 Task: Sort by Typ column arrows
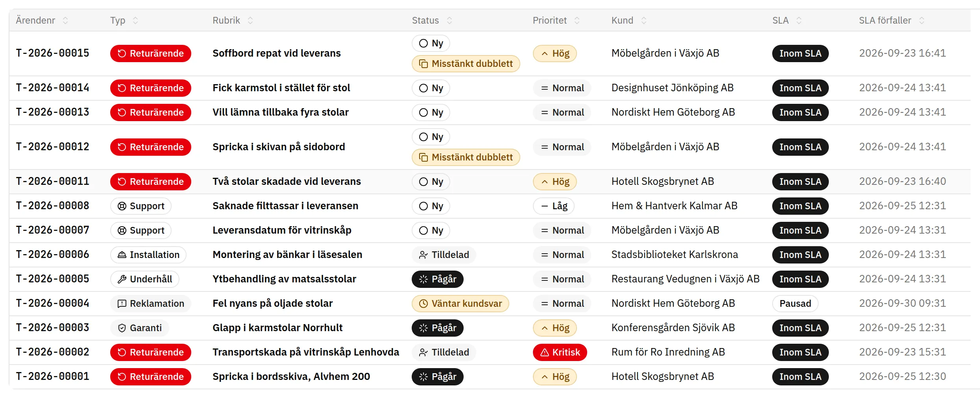click(135, 20)
